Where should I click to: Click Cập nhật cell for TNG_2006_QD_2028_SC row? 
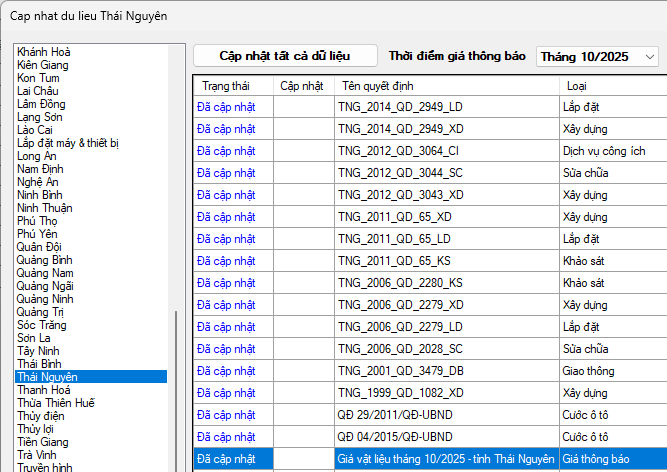pyautogui.click(x=302, y=349)
